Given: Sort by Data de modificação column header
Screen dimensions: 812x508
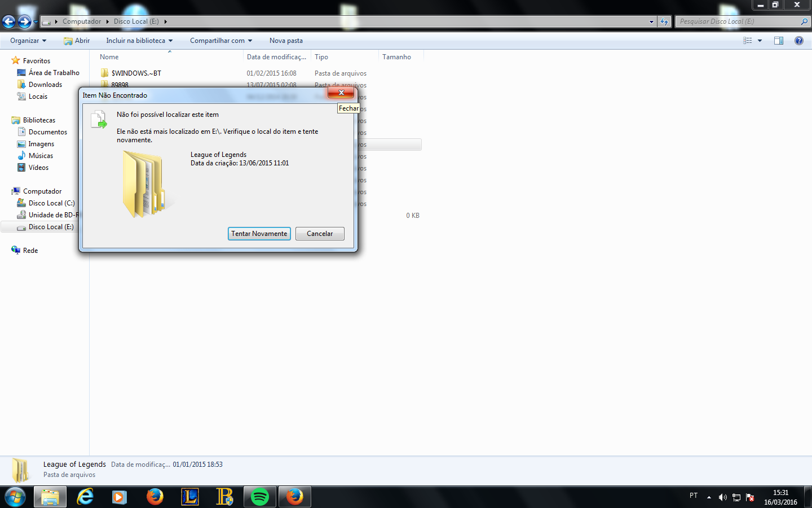Looking at the screenshot, I should point(277,57).
